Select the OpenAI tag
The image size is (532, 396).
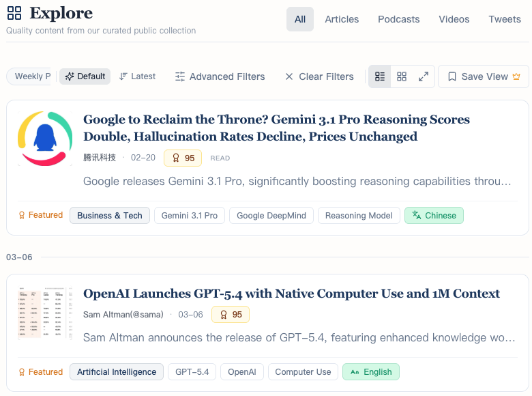tap(242, 372)
